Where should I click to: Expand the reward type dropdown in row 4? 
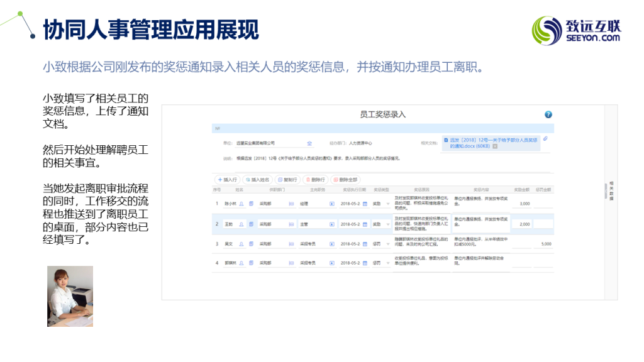[x=388, y=263]
